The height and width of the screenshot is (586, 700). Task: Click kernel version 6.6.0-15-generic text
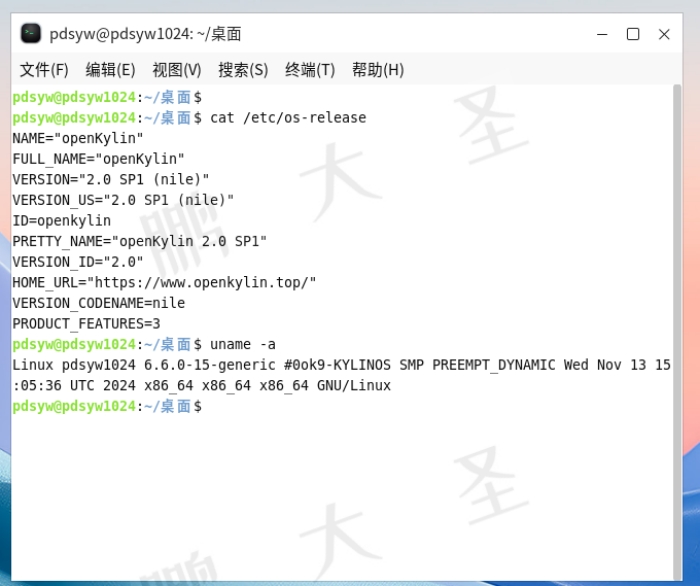coord(209,365)
